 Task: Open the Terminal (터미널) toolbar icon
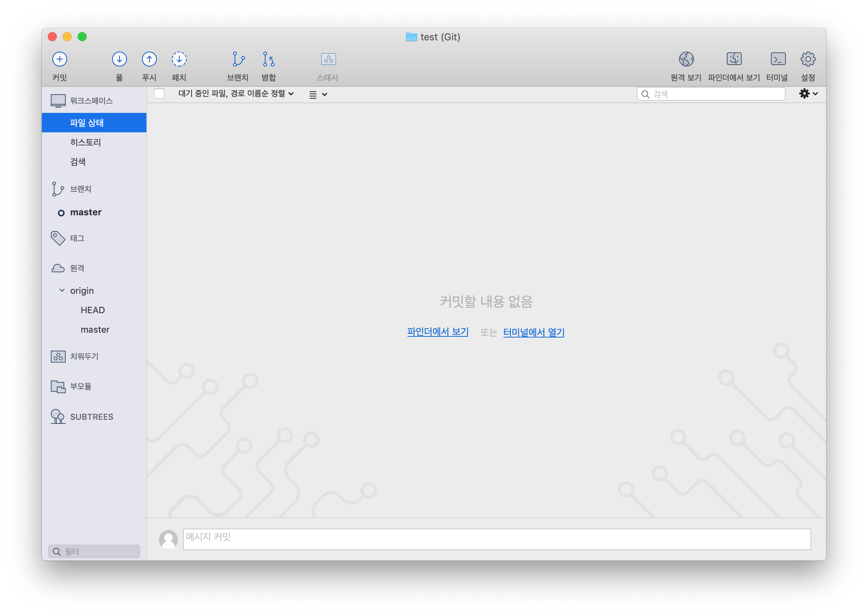pyautogui.click(x=778, y=59)
